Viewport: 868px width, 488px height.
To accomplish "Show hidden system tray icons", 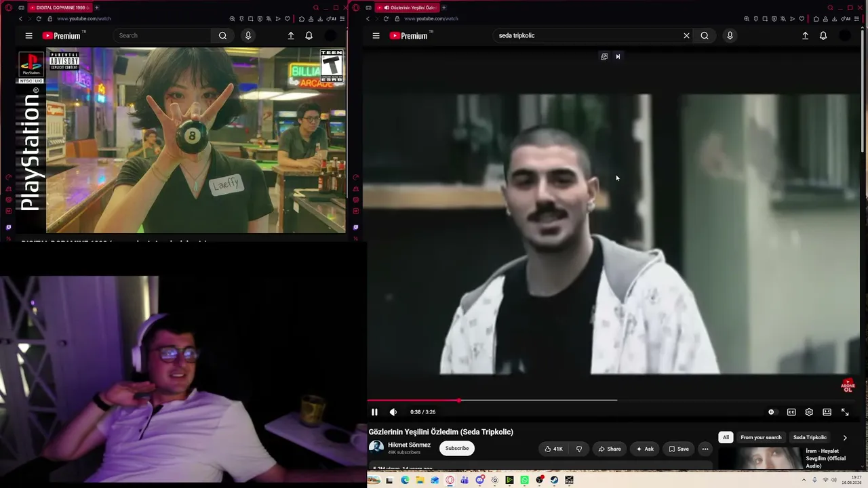I will click(804, 480).
